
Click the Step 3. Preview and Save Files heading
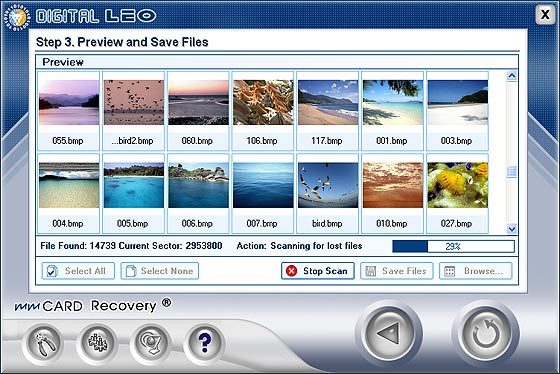click(x=122, y=42)
